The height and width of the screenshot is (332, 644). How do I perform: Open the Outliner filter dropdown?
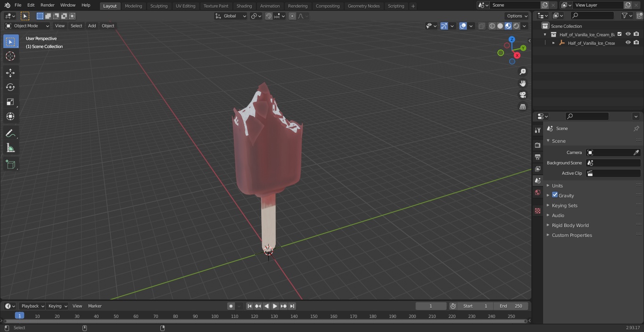627,16
